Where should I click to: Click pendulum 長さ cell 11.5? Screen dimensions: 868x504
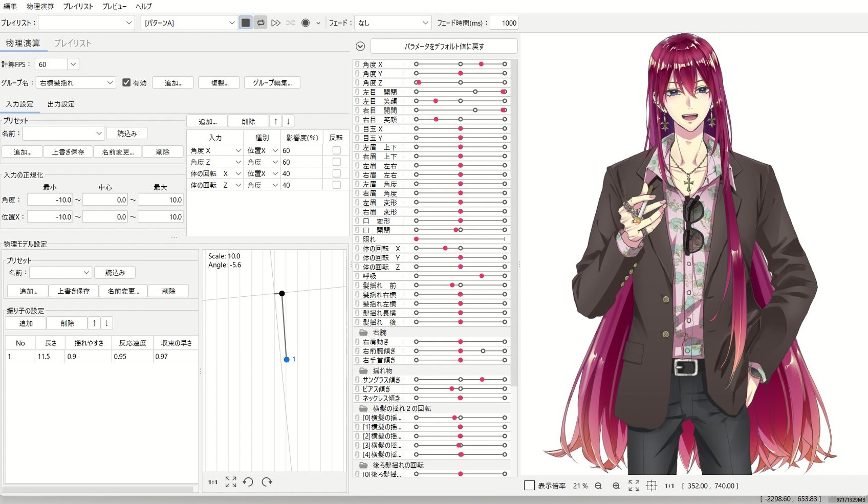[x=50, y=357]
